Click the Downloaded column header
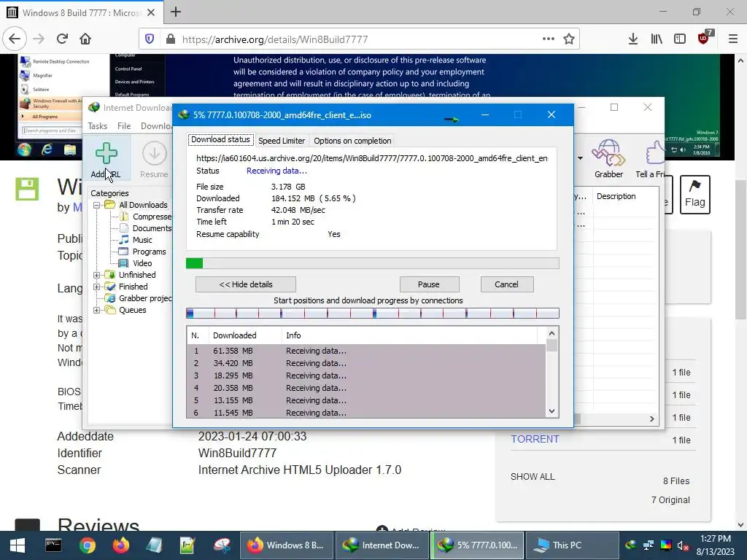 point(245,335)
